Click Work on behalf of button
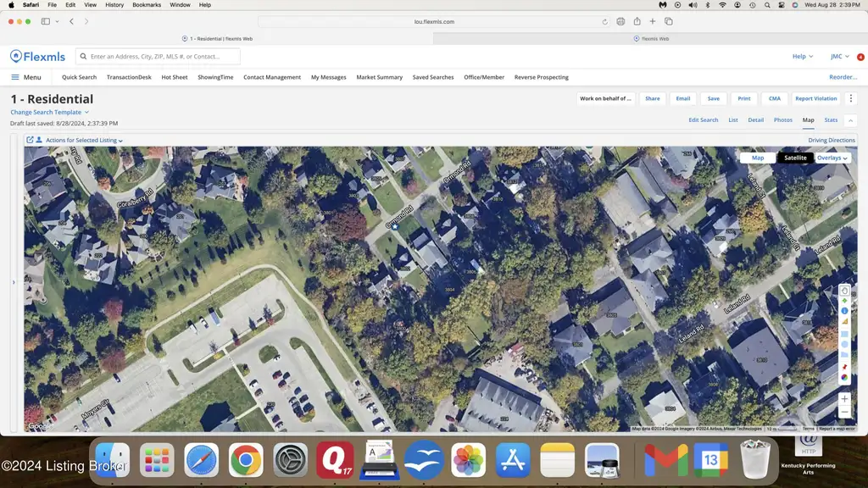The height and width of the screenshot is (488, 868). (x=605, y=98)
